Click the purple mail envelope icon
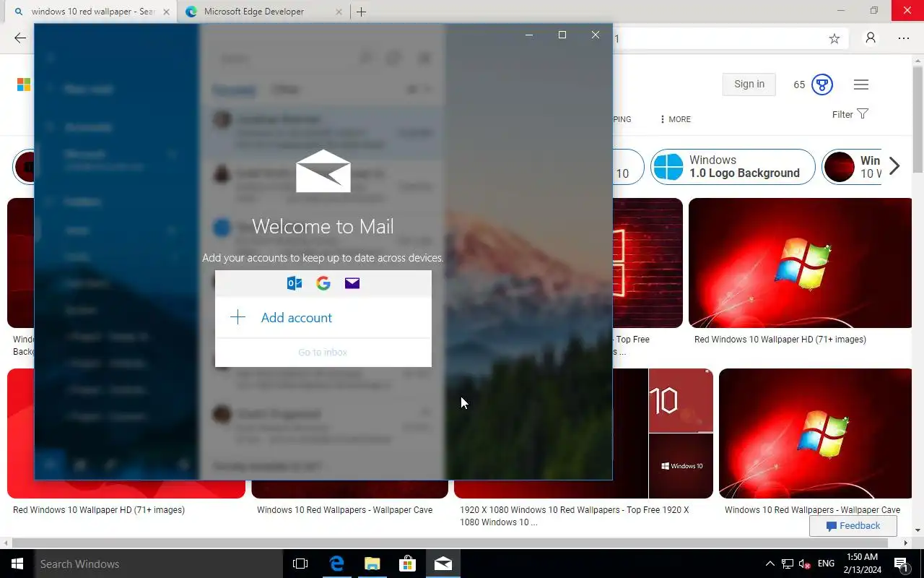 tap(352, 283)
